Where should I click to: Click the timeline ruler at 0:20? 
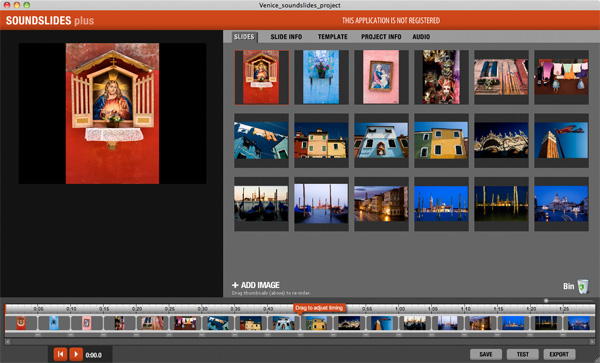137,309
